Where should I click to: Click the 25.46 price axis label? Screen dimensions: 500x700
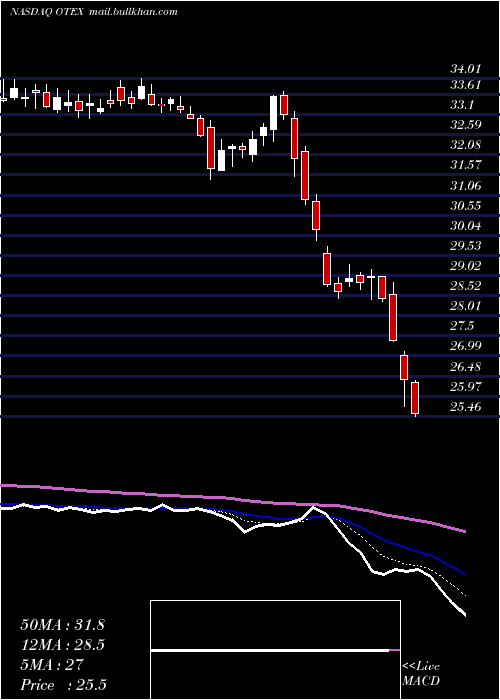click(465, 407)
